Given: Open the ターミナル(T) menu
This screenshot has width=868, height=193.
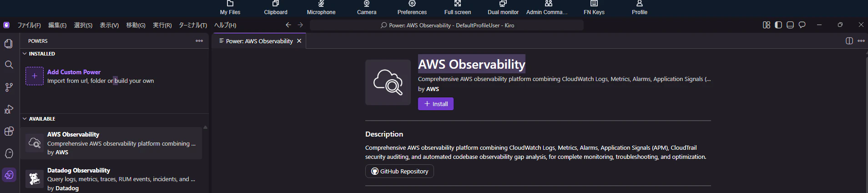Looking at the screenshot, I should tap(193, 25).
